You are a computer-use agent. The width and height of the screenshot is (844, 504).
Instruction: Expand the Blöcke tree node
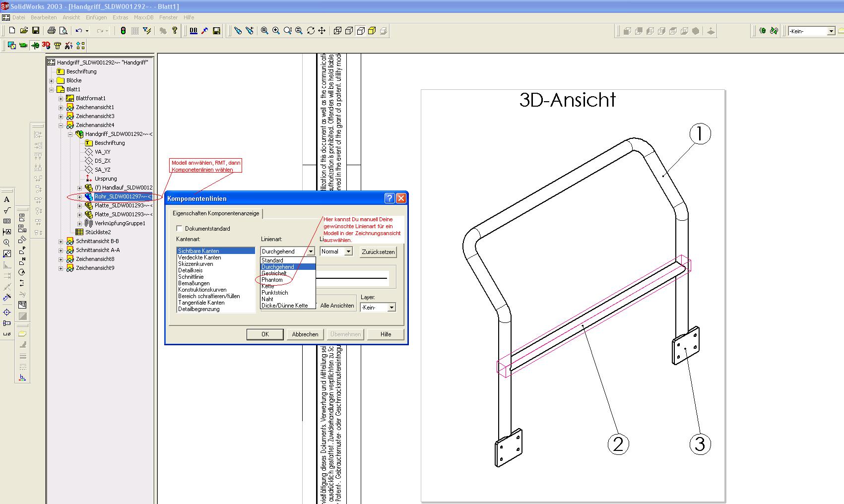[52, 80]
